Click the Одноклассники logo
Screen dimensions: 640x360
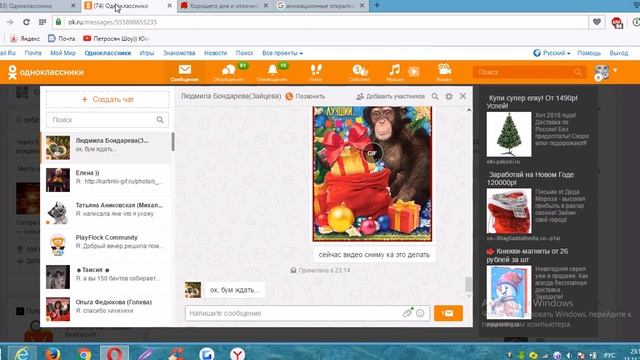point(46,72)
